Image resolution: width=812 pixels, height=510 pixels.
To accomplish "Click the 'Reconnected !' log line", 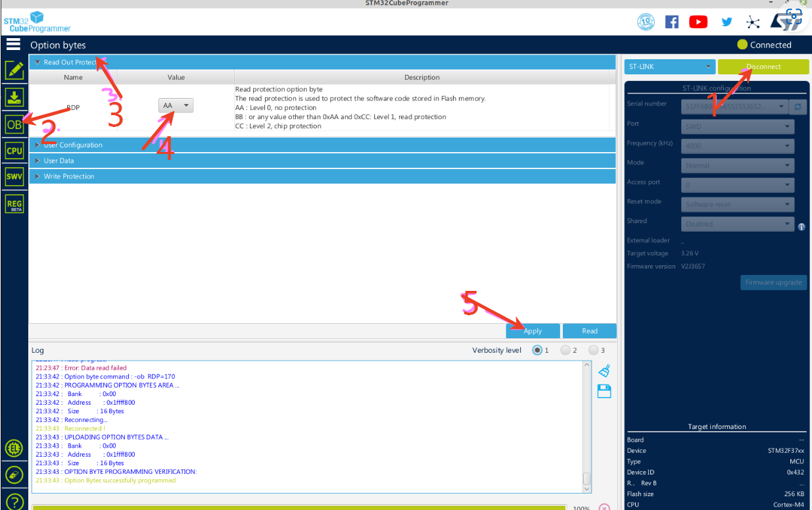I will pyautogui.click(x=70, y=428).
